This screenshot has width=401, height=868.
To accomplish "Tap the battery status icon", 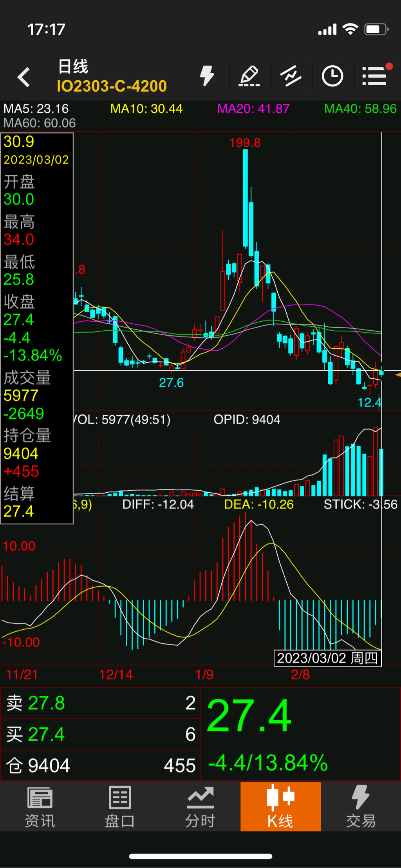I will click(376, 29).
